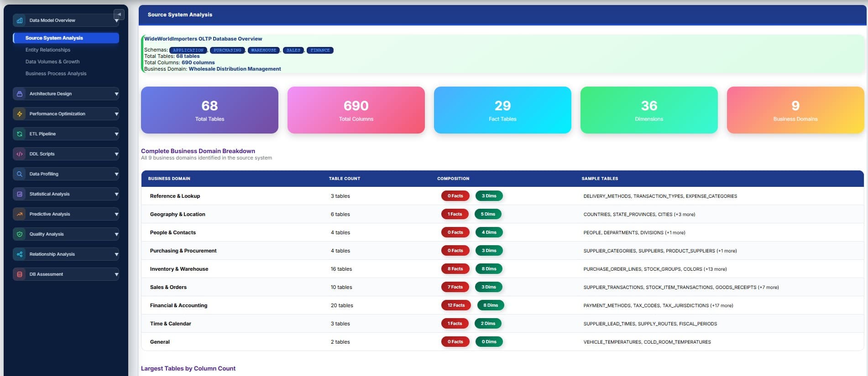Click the FINANCE schema tag

tap(320, 50)
